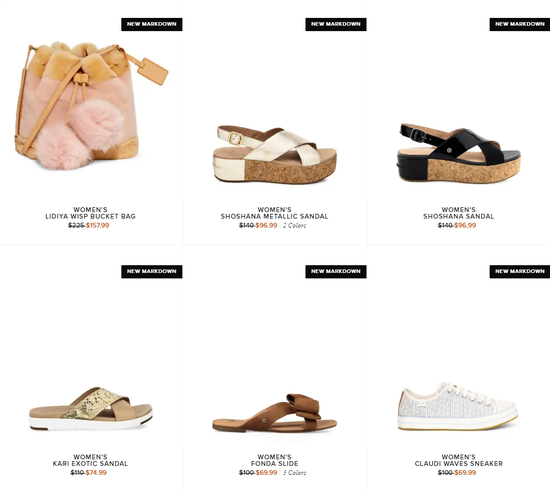The image size is (550, 491).
Task: Open the Claudi Waves Sneaker product image
Action: tap(458, 406)
